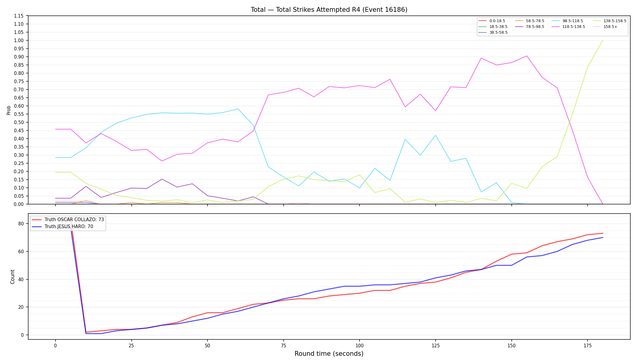637x364 pixels.
Task: Click the Round time (seconds) axis label
Action: click(329, 354)
